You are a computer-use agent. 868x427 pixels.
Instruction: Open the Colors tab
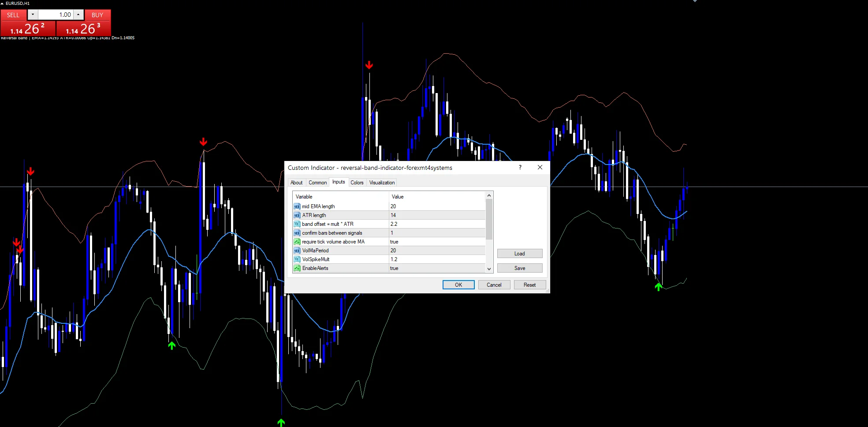357,183
